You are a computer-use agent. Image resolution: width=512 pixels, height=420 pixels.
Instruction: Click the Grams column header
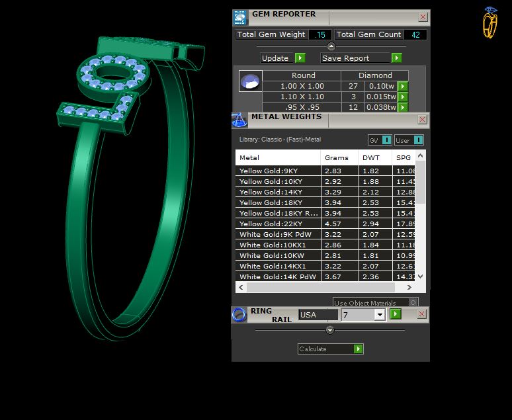pos(339,157)
